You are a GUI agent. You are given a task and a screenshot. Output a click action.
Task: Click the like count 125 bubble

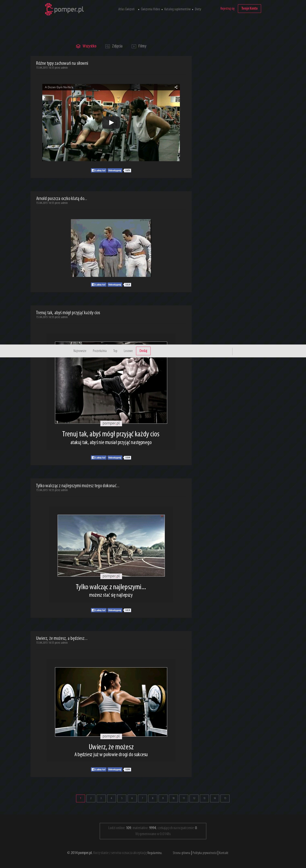click(x=127, y=170)
